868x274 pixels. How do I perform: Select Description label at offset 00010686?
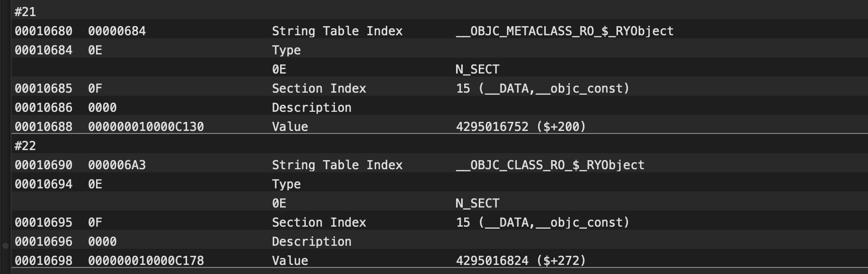pyautogui.click(x=311, y=108)
